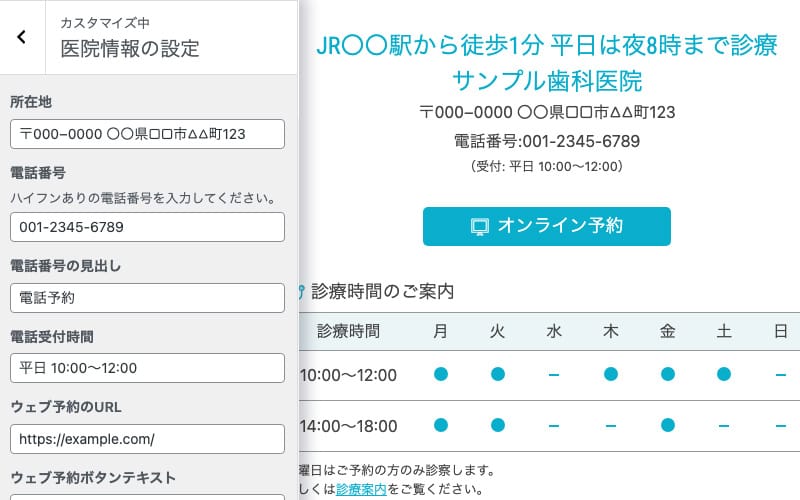The width and height of the screenshot is (800, 500).
Task: Click into the 電話受付時間 text field
Action: click(147, 368)
